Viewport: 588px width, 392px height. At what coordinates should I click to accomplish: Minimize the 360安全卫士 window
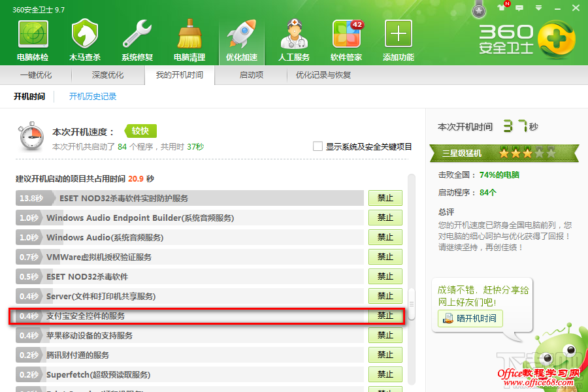[x=558, y=8]
